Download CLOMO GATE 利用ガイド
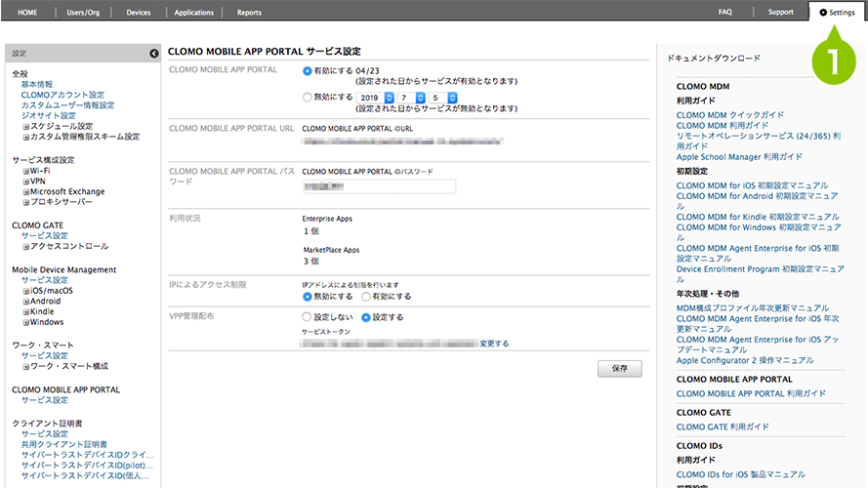 click(x=723, y=427)
